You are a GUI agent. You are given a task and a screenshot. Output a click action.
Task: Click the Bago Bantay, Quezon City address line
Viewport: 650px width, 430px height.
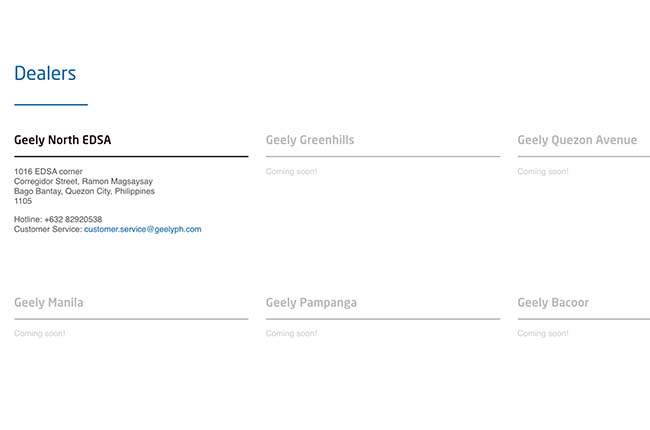tap(84, 191)
